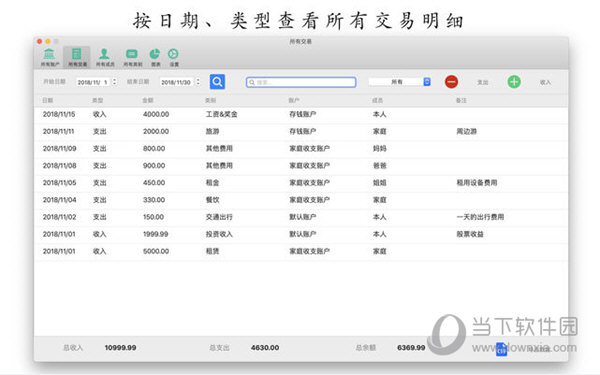This screenshot has height=375, width=600.
Task: Click the total income value 10999.99
Action: pyautogui.click(x=120, y=348)
